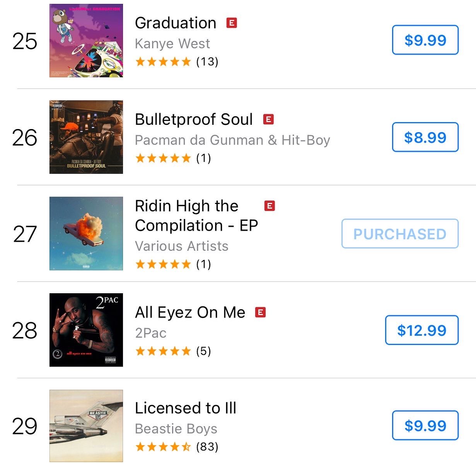476x464 pixels.
Task: Open Pacman da Gunman & Hit-Boy artist link
Action: point(232,140)
